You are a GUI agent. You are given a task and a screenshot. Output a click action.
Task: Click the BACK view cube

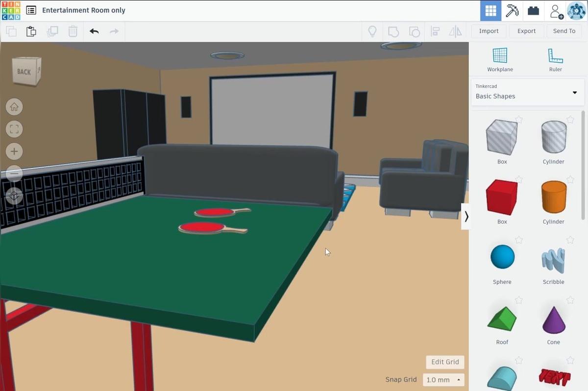pos(26,72)
